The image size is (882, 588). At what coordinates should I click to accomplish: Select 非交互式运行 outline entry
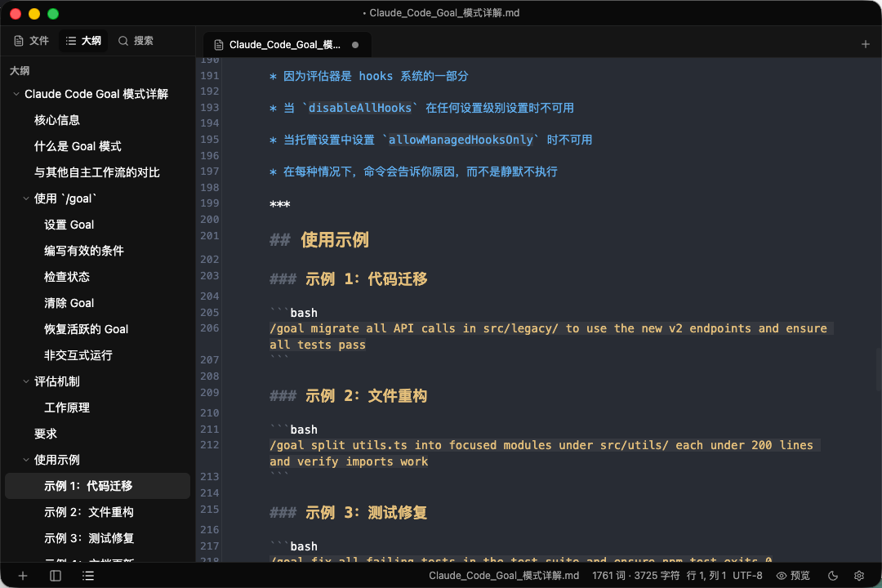click(78, 355)
